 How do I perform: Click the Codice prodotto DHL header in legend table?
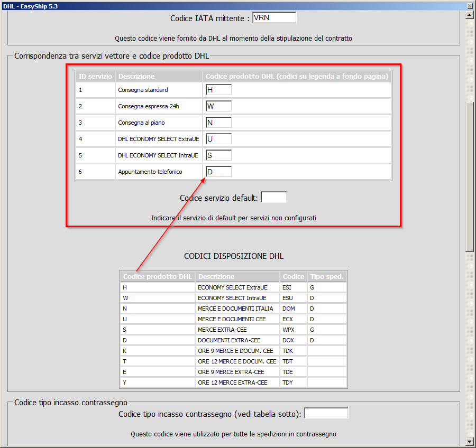(x=158, y=276)
